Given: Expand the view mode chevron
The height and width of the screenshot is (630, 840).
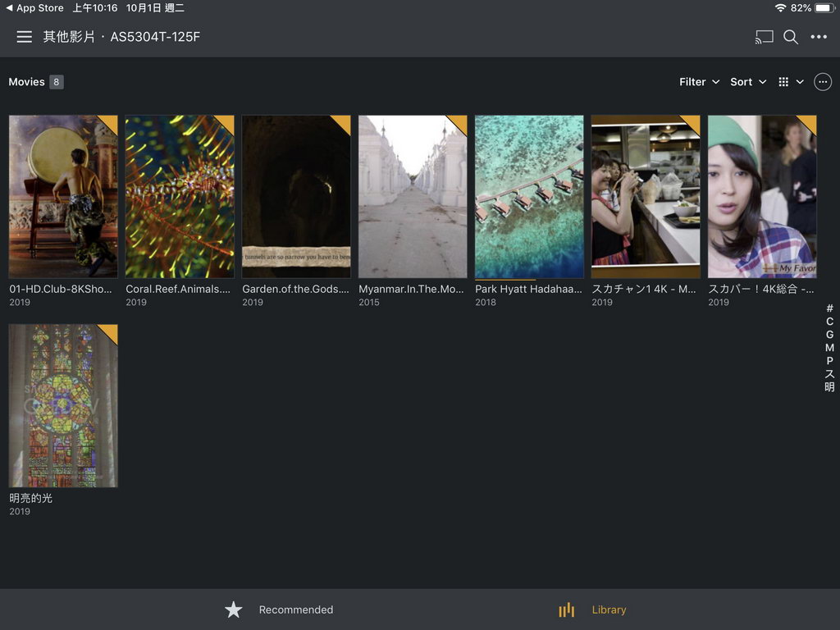Looking at the screenshot, I should pos(800,82).
